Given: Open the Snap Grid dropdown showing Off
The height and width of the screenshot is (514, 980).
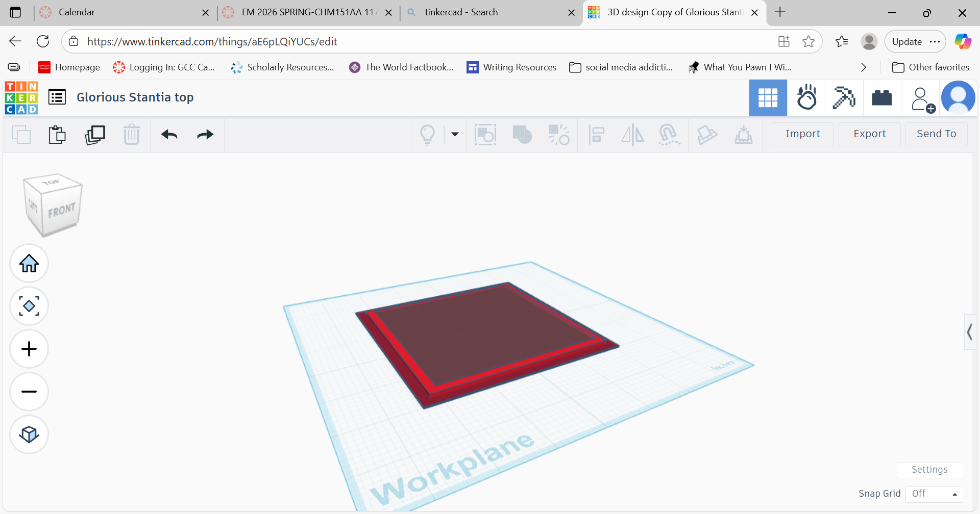Looking at the screenshot, I should pos(934,494).
